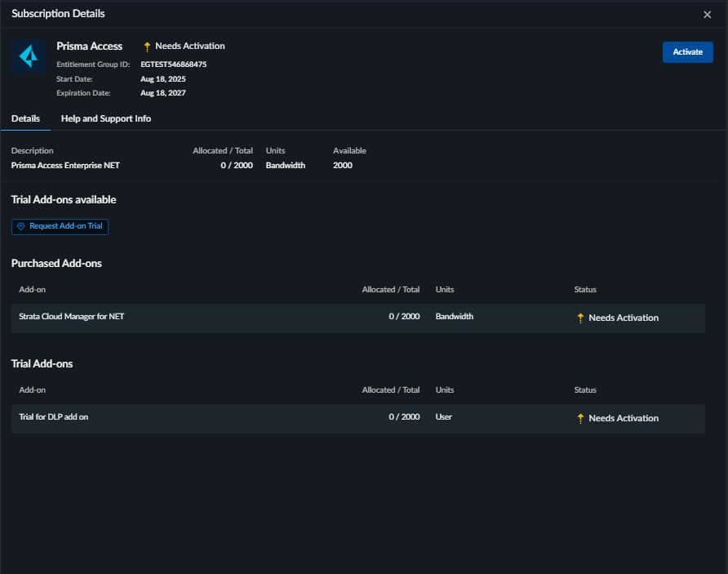The width and height of the screenshot is (728, 574).
Task: Click the Entitlement Group ID value EGTEST546868475
Action: (173, 64)
